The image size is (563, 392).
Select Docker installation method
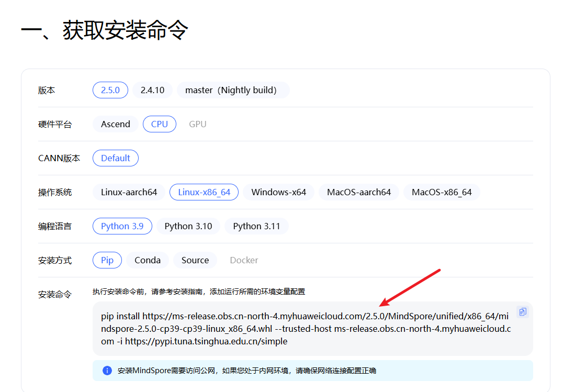(244, 260)
